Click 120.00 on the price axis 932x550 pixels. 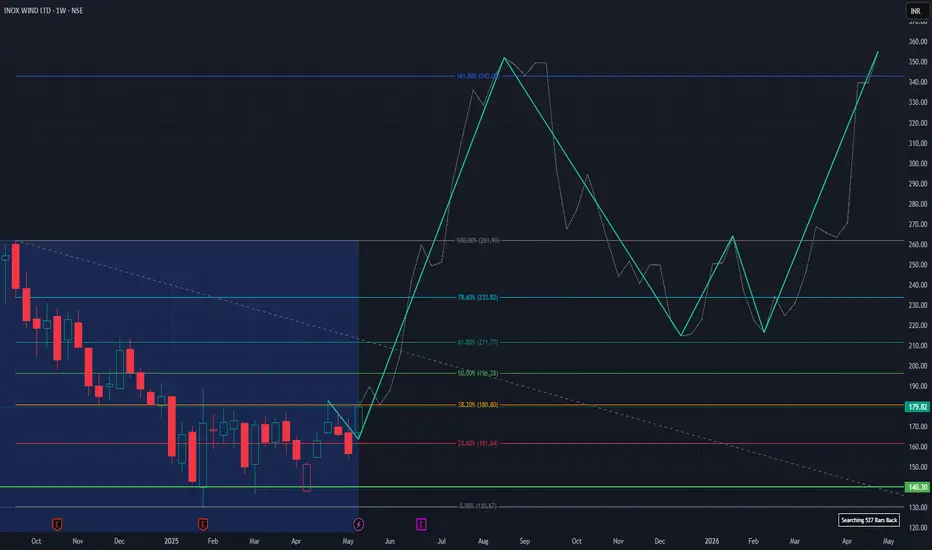pos(918,528)
